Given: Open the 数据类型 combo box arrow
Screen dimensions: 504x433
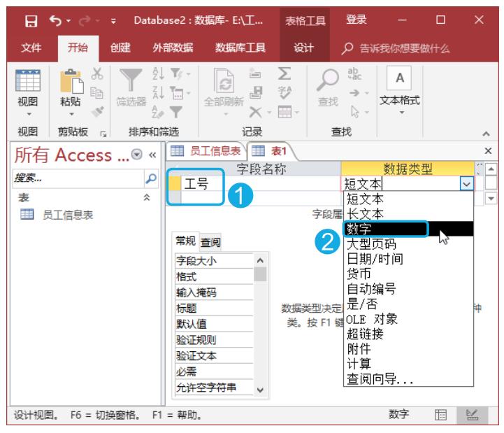Looking at the screenshot, I should [x=466, y=185].
